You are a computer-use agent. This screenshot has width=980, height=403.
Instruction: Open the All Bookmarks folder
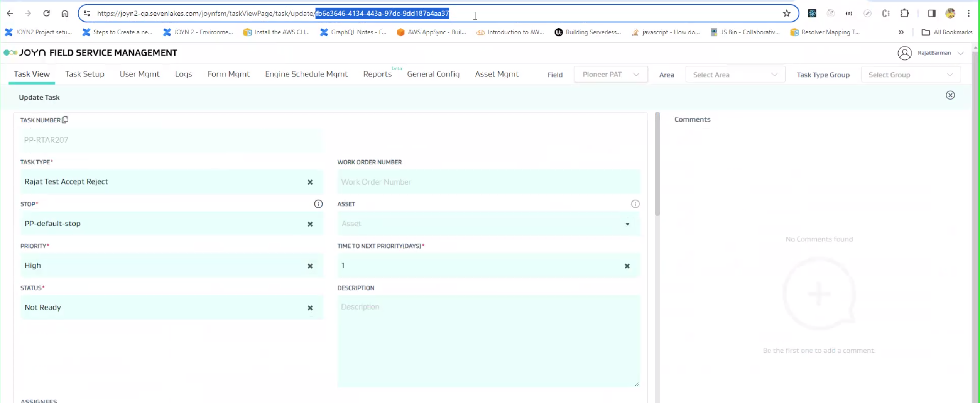(947, 32)
